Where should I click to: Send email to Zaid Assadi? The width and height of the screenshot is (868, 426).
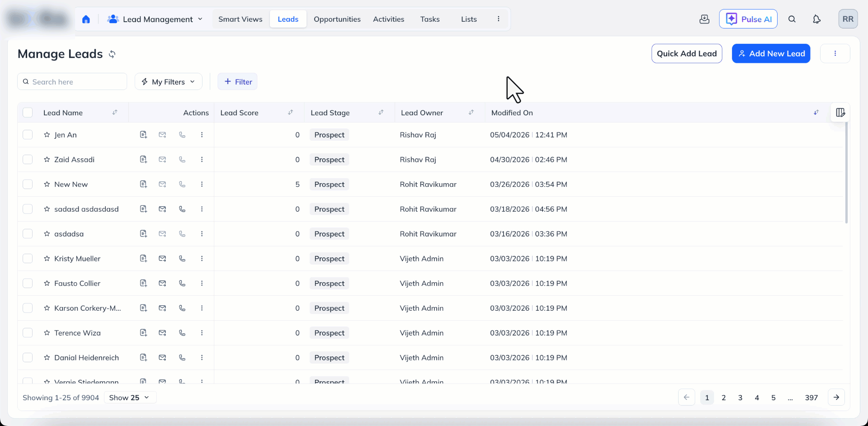[162, 160]
